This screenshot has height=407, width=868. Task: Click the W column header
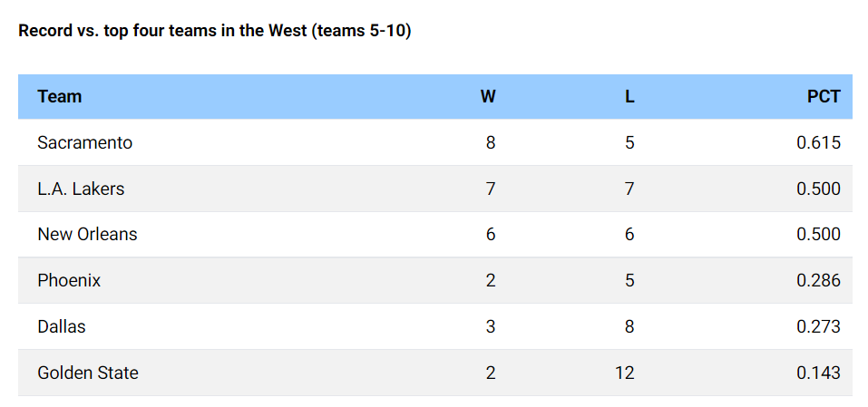click(x=488, y=96)
